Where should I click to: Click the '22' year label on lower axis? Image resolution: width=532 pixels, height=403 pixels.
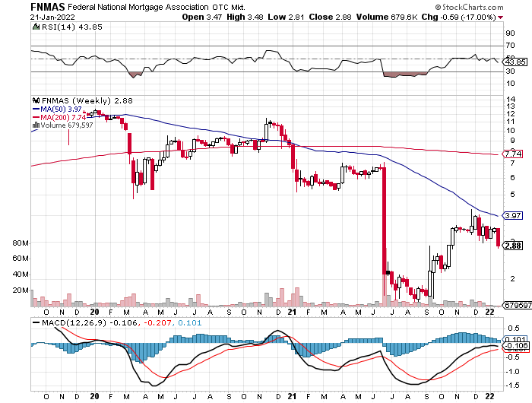pyautogui.click(x=489, y=396)
